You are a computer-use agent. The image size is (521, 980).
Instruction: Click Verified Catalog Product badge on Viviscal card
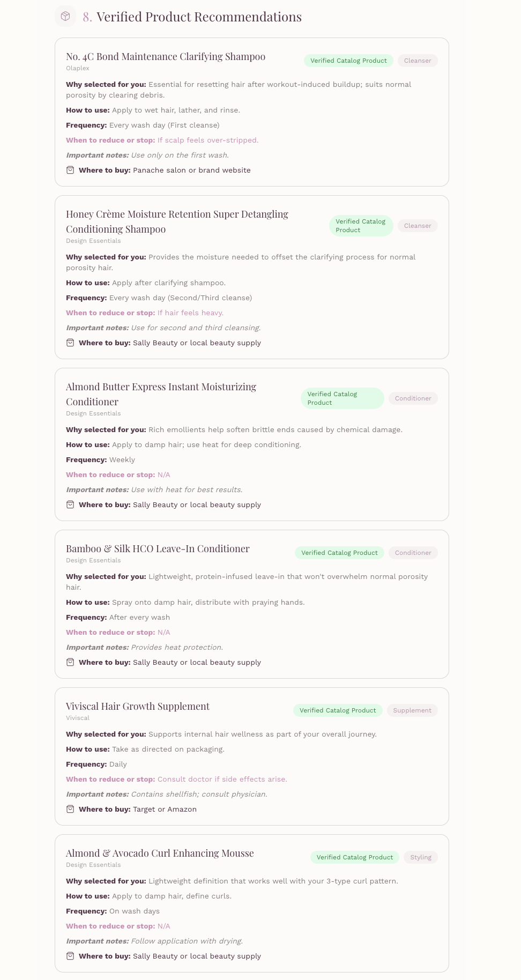[338, 710]
